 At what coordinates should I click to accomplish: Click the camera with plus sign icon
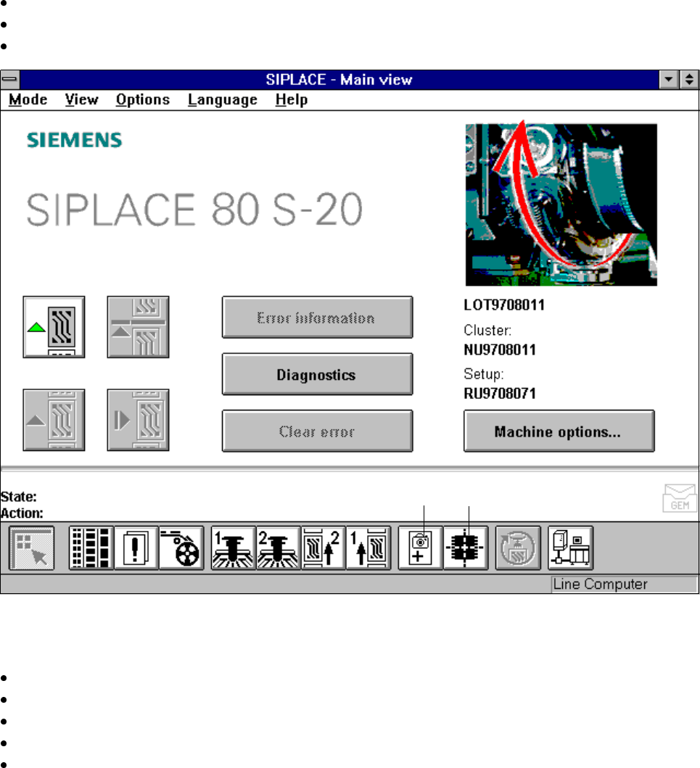421,548
